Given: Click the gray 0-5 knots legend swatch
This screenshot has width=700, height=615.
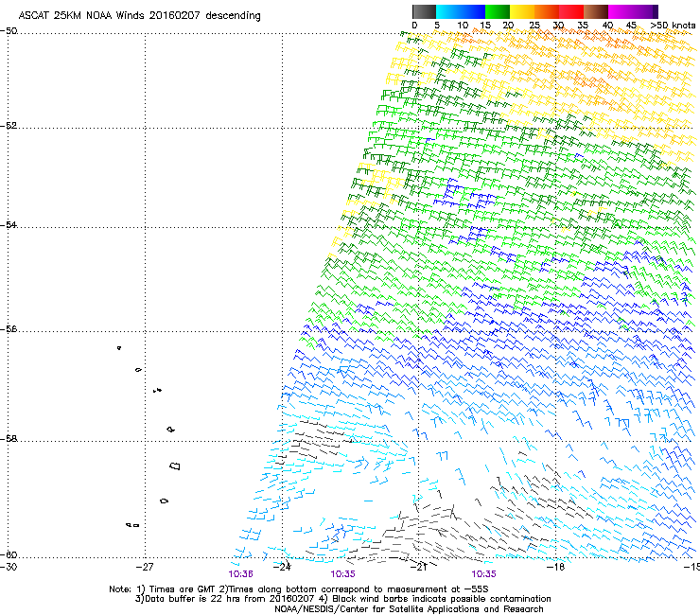Looking at the screenshot, I should [425, 11].
